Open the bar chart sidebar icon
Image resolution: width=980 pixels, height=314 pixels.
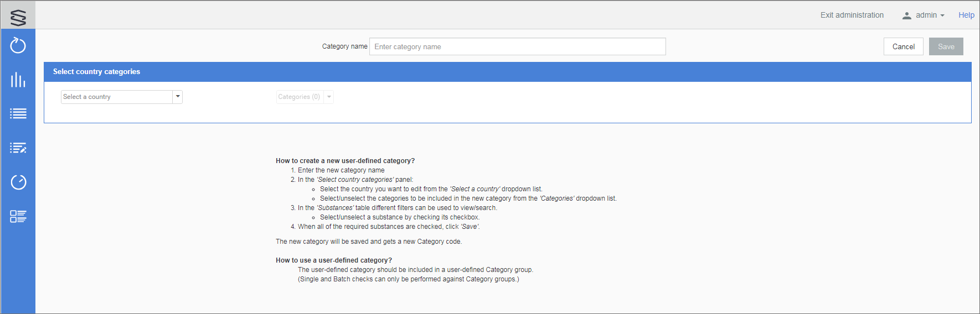18,80
